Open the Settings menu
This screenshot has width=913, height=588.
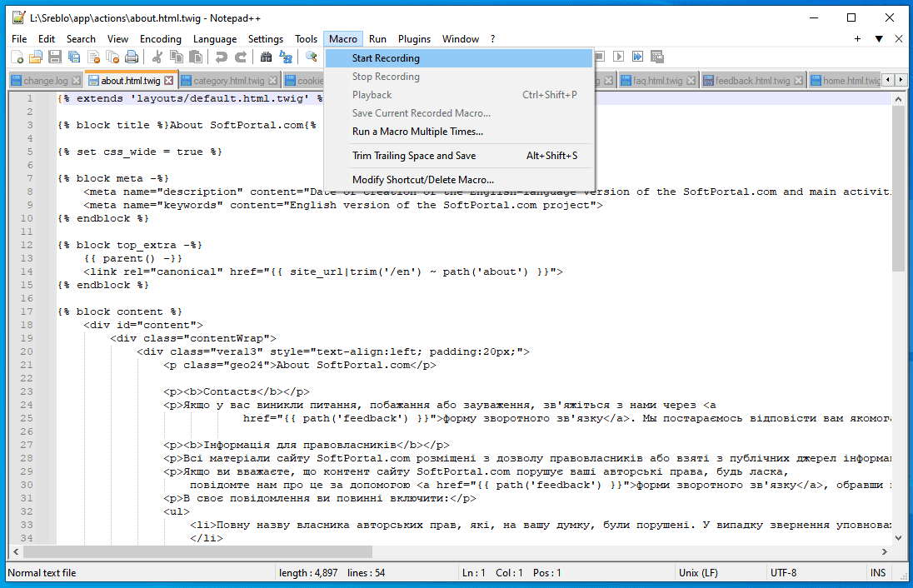266,39
